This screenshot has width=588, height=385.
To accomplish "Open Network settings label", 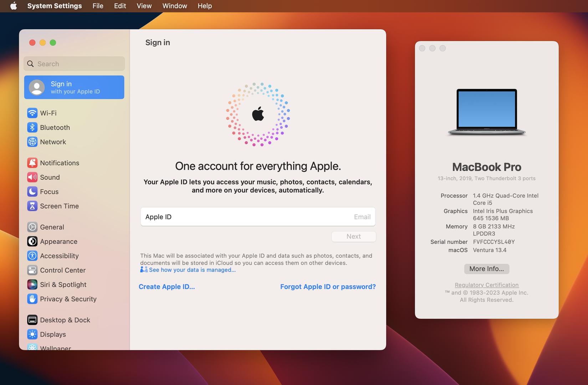I will coord(53,142).
